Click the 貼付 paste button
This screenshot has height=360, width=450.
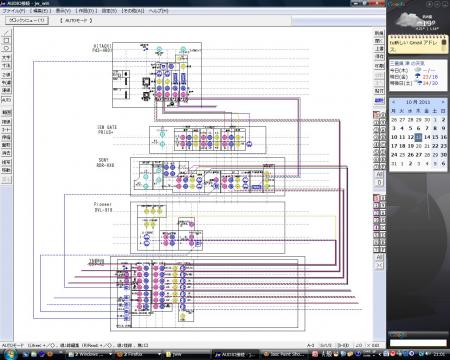click(x=379, y=91)
